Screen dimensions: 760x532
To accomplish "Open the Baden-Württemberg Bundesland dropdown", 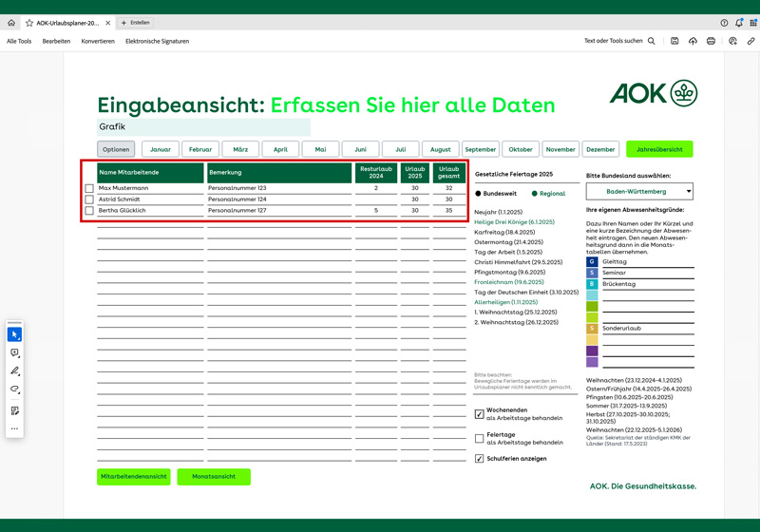I will (639, 191).
